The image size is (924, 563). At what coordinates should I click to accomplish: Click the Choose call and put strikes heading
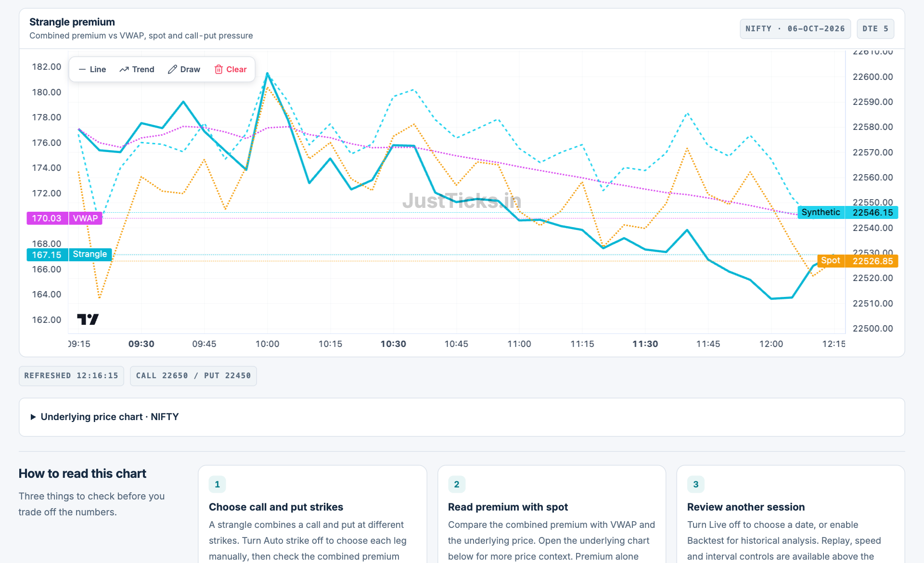276,507
